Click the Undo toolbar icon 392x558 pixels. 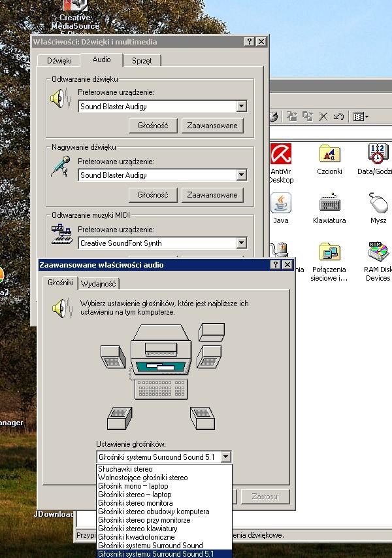338,116
